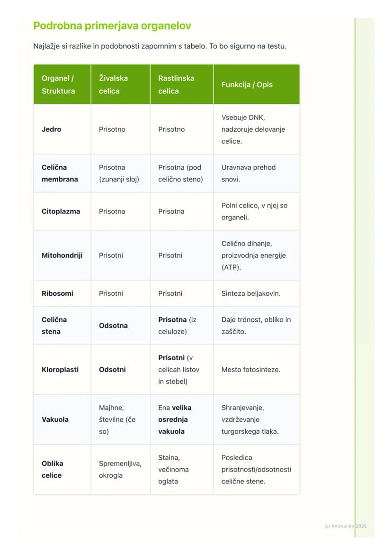Select the "Rastlinska celica" column header
Screen dimensions: 392x555
click(176, 84)
